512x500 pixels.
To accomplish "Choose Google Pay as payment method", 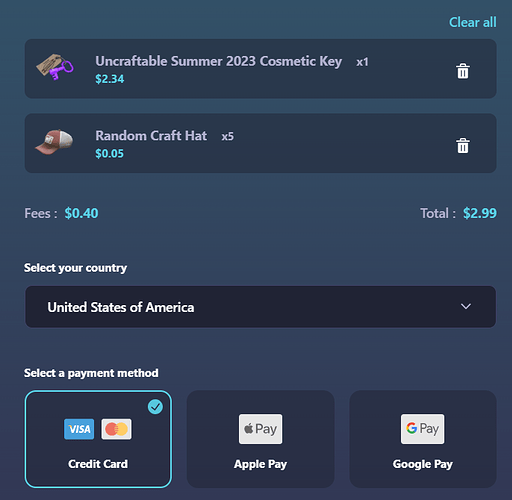I will click(423, 439).
